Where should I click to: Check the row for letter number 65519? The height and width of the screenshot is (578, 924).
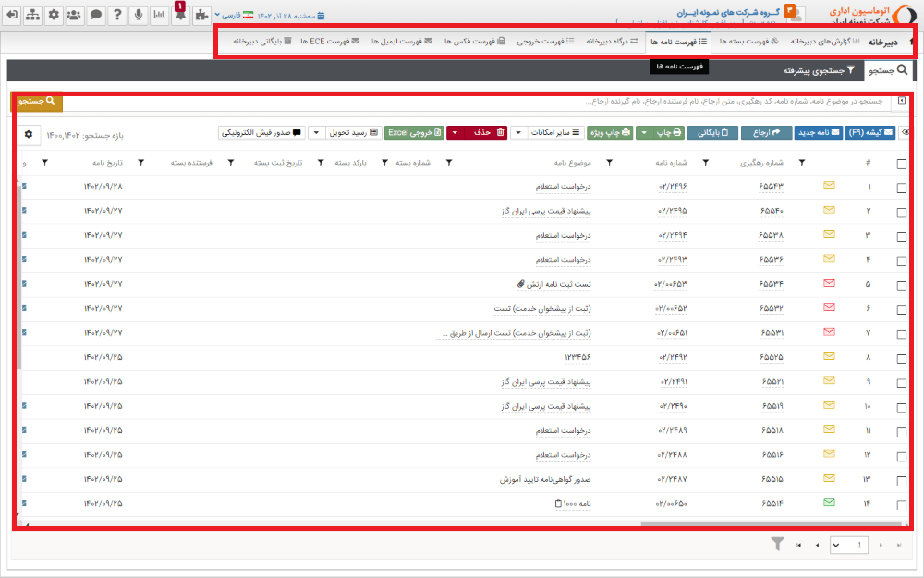tap(903, 405)
